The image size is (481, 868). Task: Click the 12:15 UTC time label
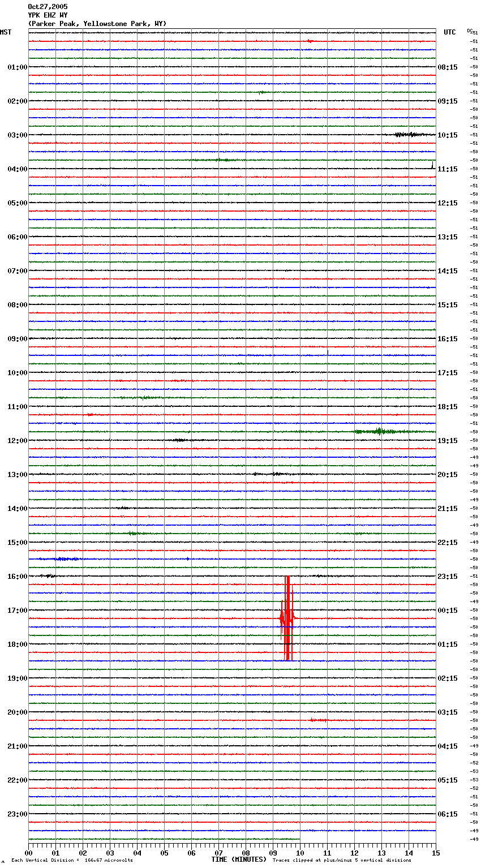point(448,203)
